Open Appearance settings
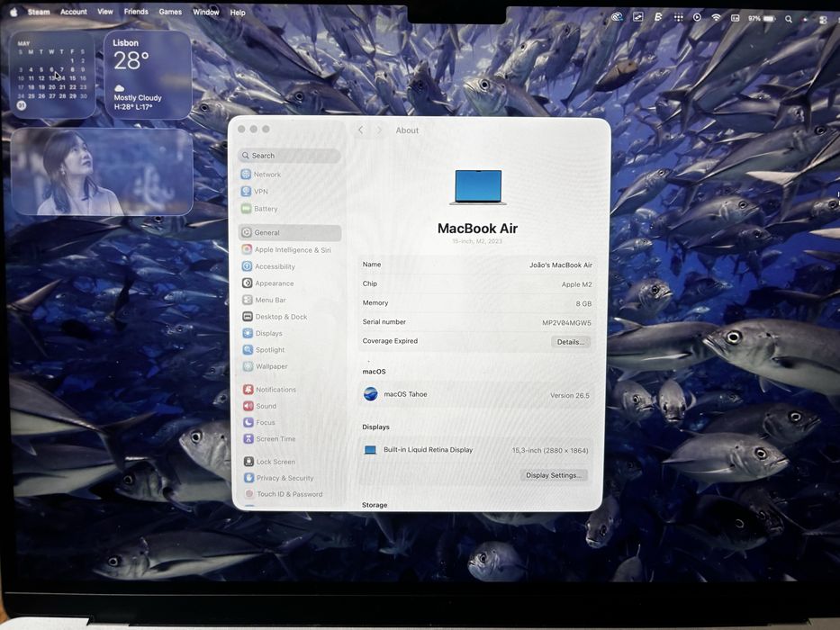Image resolution: width=840 pixels, height=630 pixels. pyautogui.click(x=268, y=283)
